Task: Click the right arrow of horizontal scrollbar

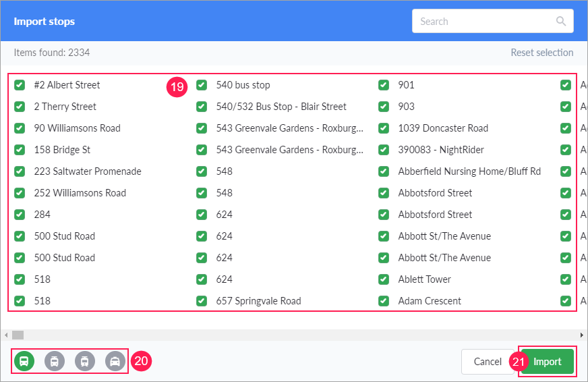Action: coord(582,335)
